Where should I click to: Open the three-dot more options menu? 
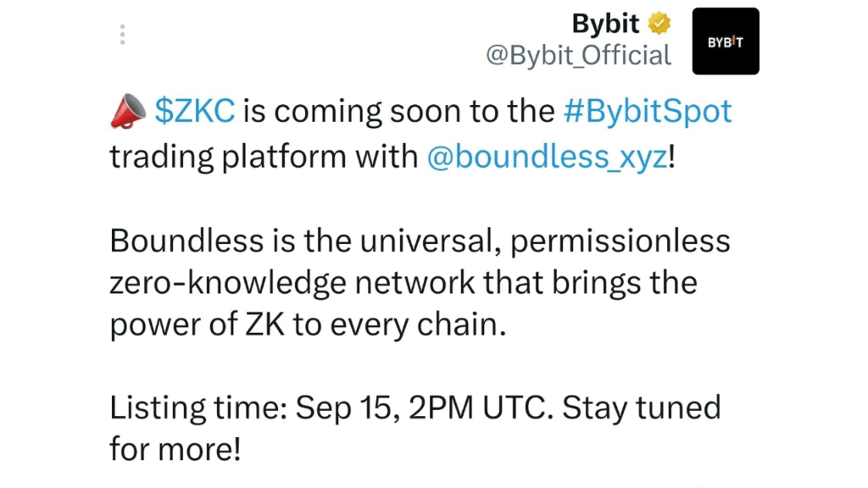point(122,34)
